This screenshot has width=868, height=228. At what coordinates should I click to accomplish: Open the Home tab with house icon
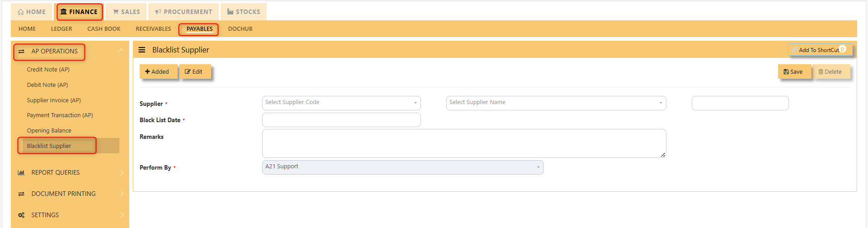pyautogui.click(x=32, y=12)
